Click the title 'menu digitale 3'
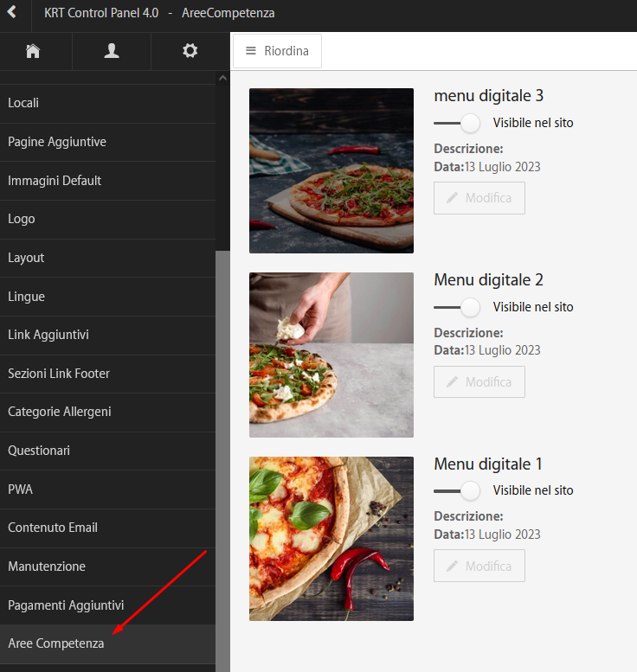Image resolution: width=637 pixels, height=672 pixels. (x=489, y=96)
